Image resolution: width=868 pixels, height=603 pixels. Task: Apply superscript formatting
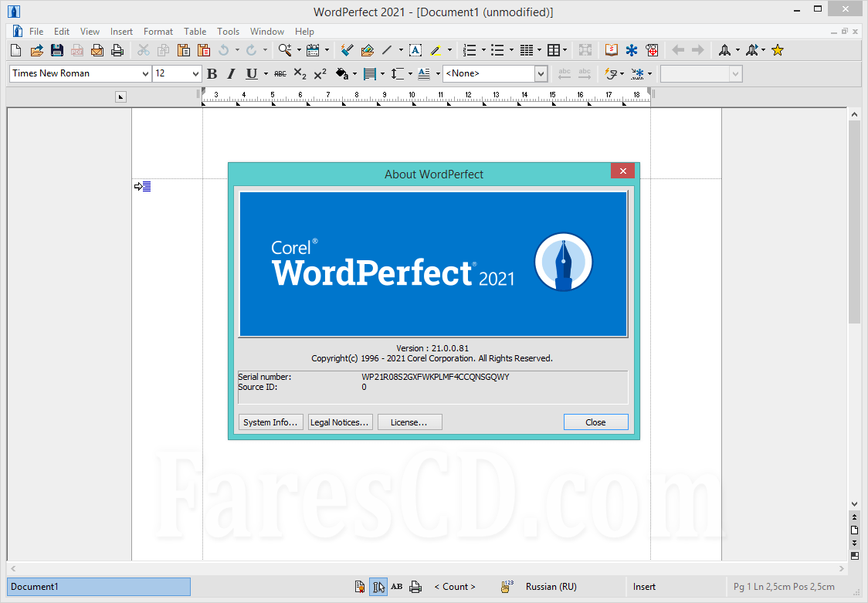320,73
